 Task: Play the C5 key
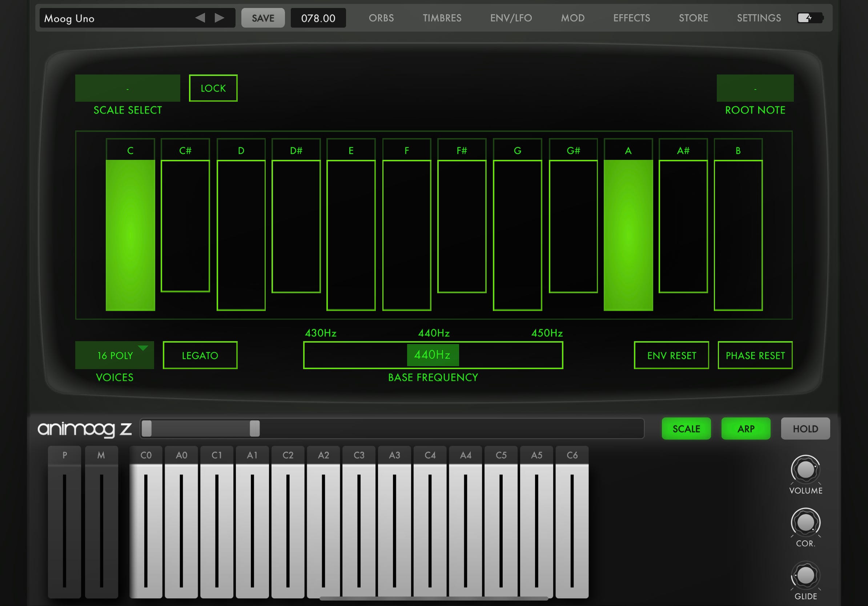[x=501, y=522]
